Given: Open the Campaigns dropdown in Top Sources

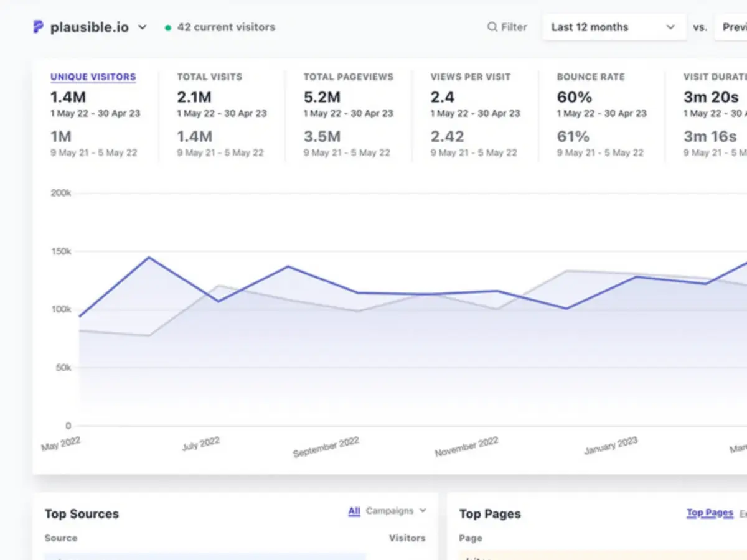Looking at the screenshot, I should point(396,511).
